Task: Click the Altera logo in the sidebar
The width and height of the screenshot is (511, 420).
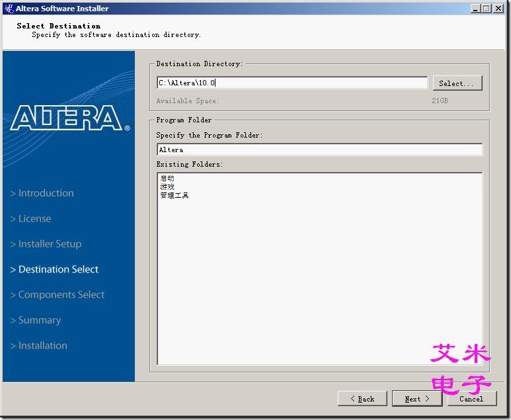Action: [x=69, y=118]
